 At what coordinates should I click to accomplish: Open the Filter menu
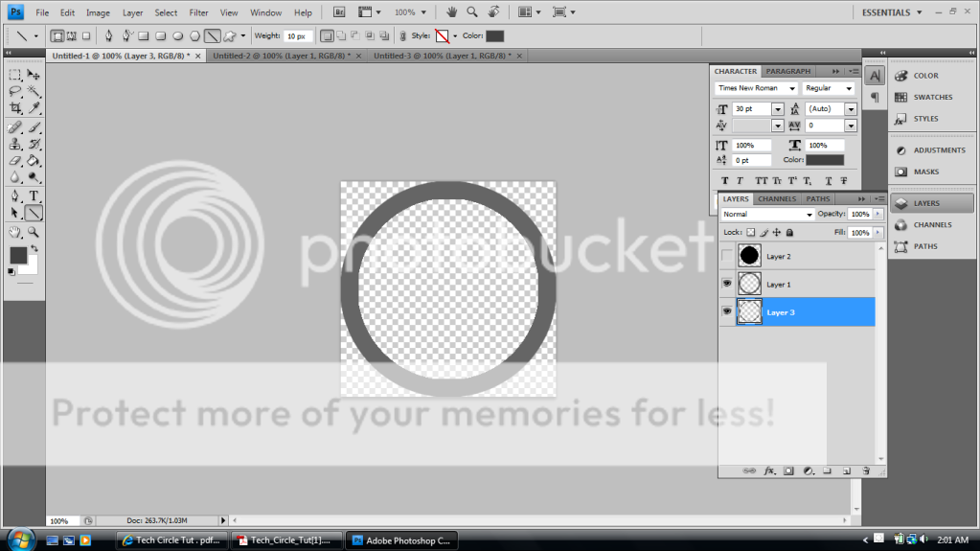click(198, 12)
